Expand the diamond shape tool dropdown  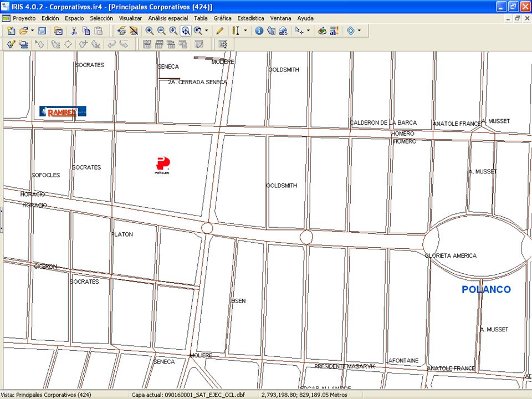click(359, 31)
